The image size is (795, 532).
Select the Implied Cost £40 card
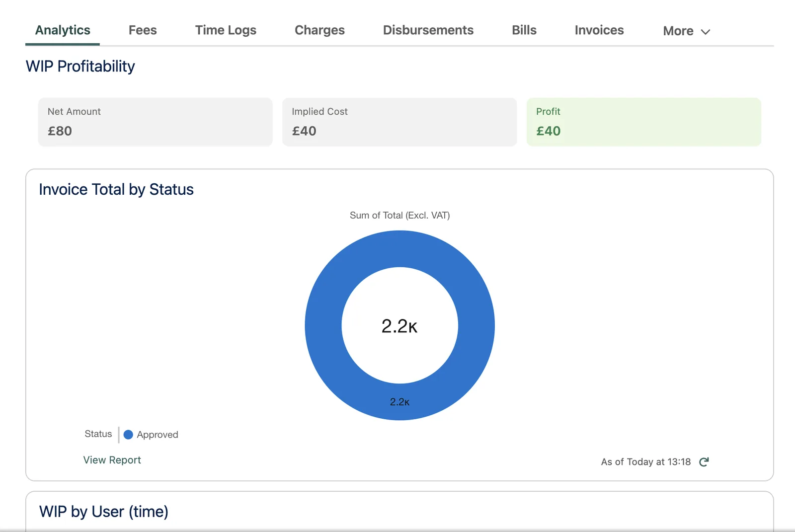tap(399, 122)
